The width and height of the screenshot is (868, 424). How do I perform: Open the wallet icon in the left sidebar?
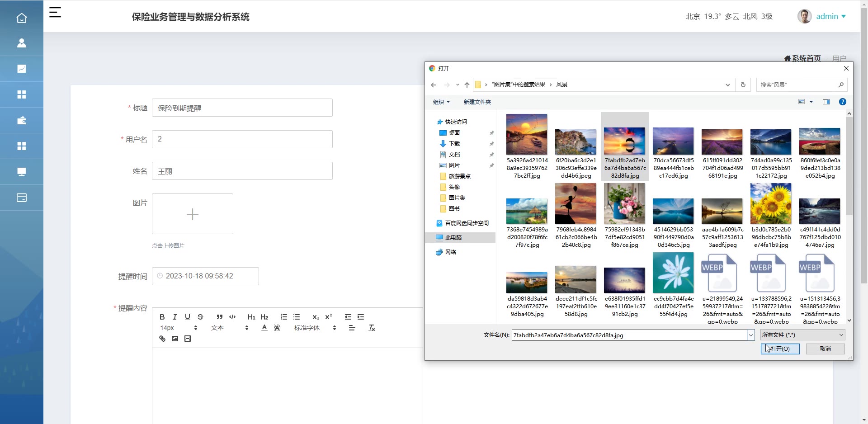tap(22, 120)
